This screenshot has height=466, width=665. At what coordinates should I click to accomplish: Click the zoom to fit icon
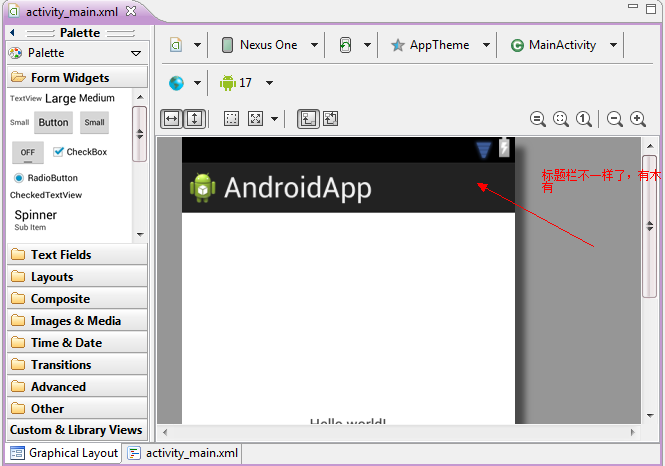(x=561, y=119)
